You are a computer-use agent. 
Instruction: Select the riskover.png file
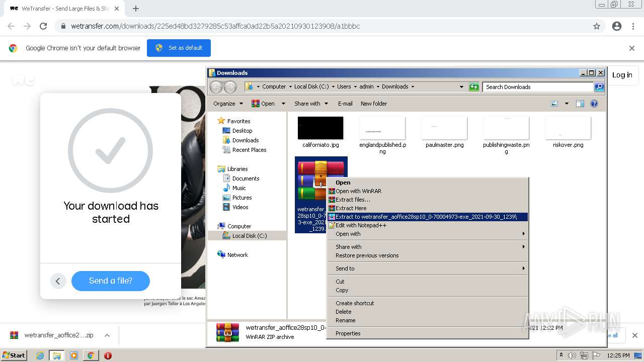568,132
